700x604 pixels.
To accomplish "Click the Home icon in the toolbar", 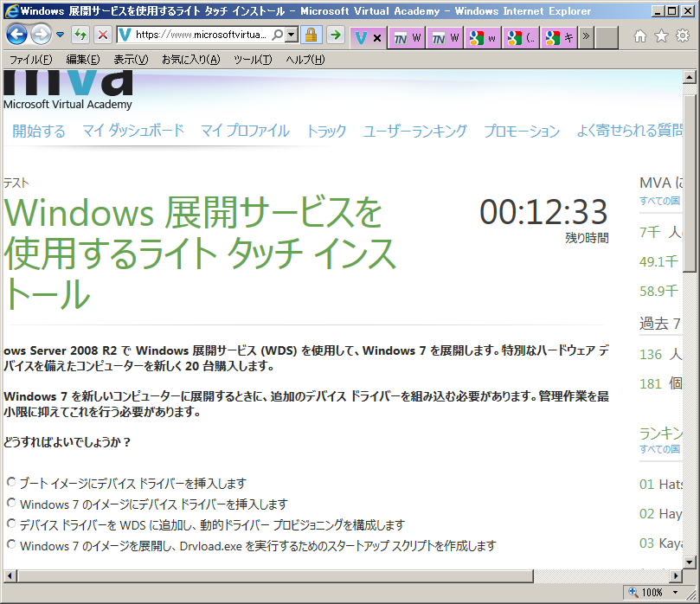I will click(640, 36).
